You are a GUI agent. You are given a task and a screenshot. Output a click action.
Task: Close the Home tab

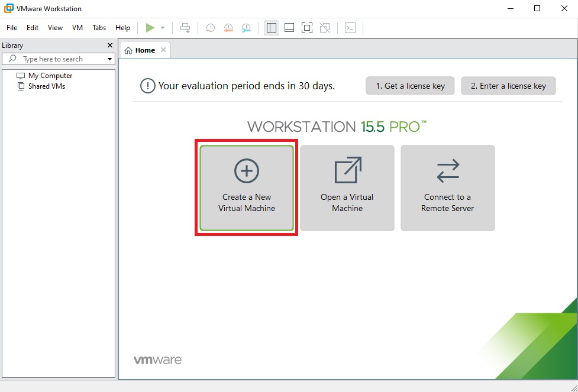click(x=163, y=50)
